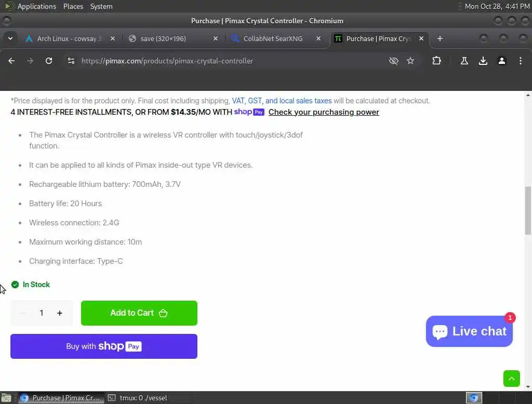Bookmark this page with the star icon
532x404 pixels.
[x=410, y=61]
